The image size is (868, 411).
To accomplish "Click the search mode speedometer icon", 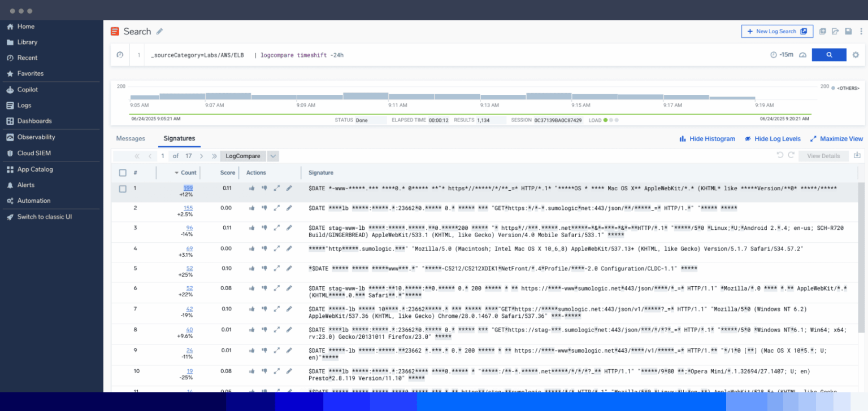I will pos(802,55).
